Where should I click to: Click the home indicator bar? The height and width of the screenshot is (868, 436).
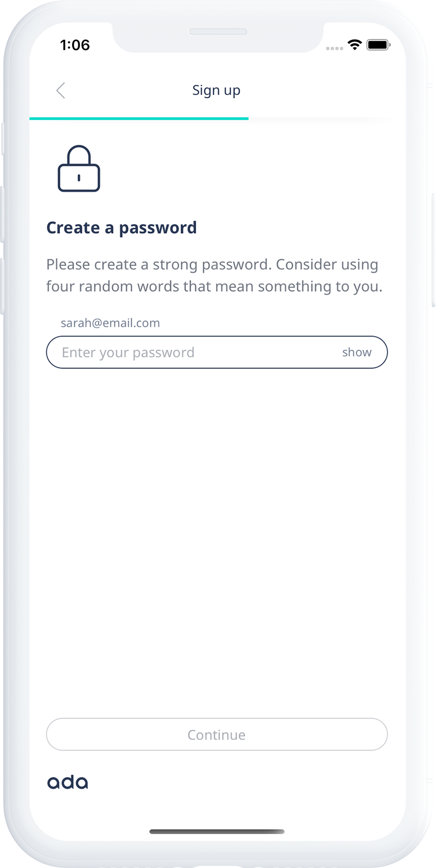(217, 832)
